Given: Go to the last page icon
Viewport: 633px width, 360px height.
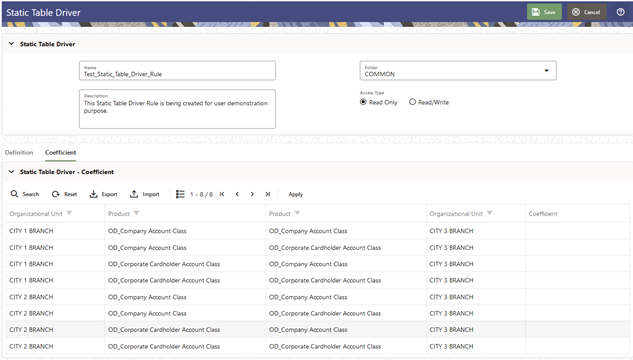Looking at the screenshot, I should (x=267, y=194).
